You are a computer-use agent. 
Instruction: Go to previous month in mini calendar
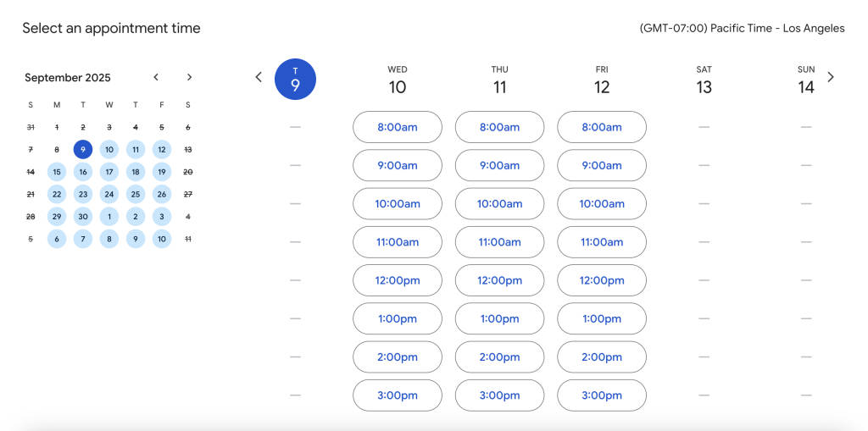pos(156,77)
